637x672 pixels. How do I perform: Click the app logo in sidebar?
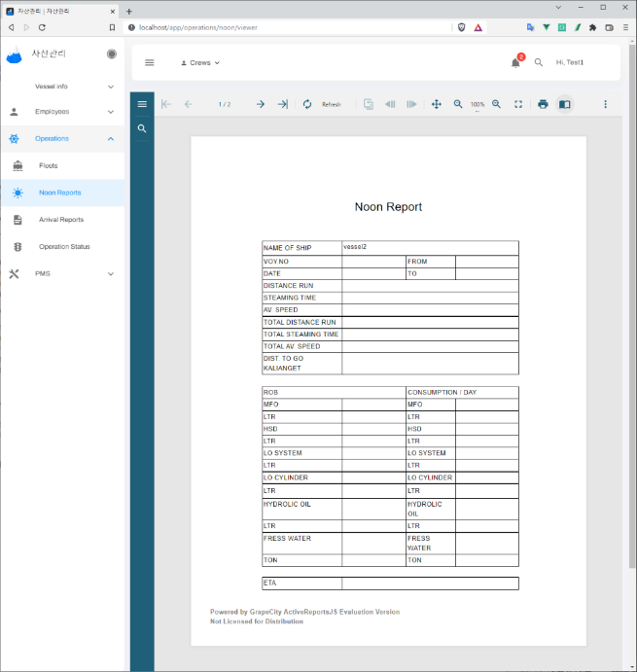tap(15, 54)
